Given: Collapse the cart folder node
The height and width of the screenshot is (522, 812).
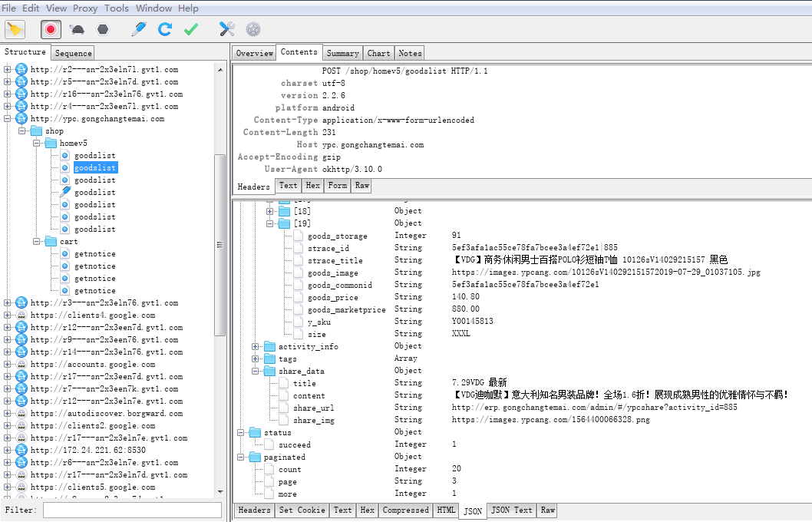Looking at the screenshot, I should [36, 241].
